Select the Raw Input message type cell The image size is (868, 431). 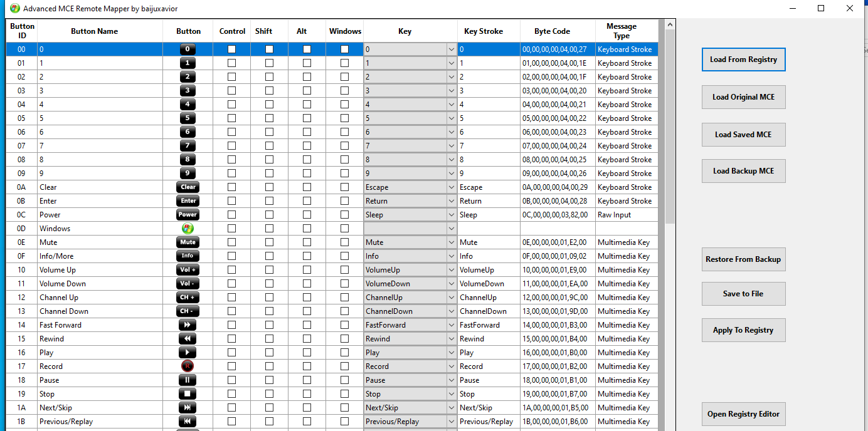point(627,214)
